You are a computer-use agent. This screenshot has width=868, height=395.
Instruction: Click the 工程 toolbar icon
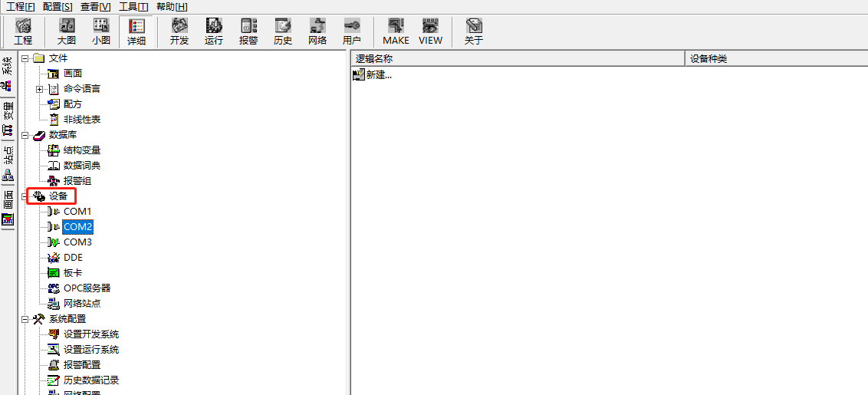click(23, 31)
